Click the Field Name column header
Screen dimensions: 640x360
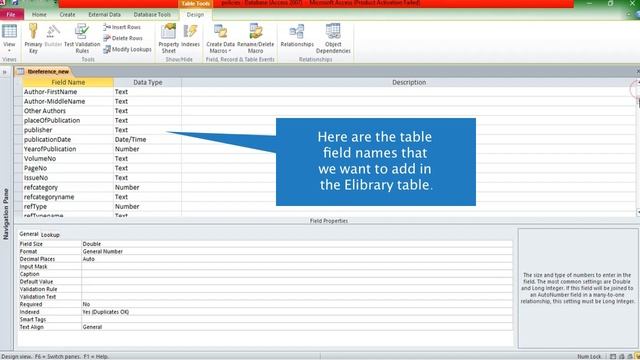click(x=68, y=82)
